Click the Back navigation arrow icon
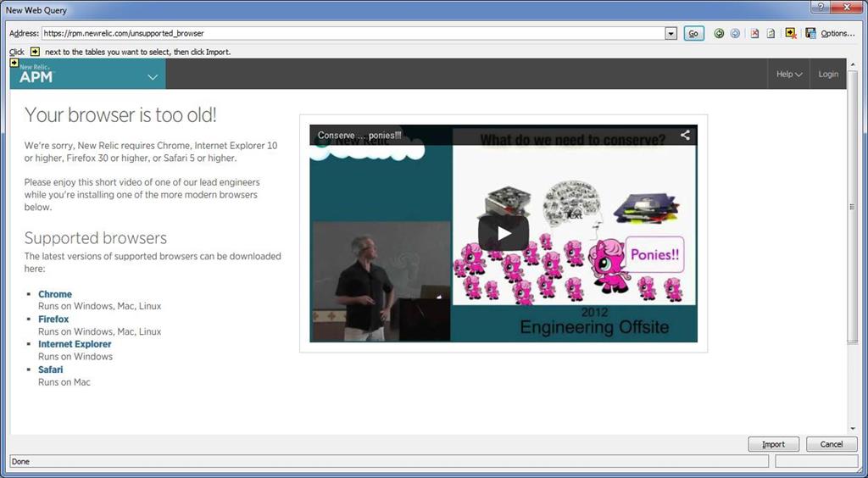This screenshot has width=868, height=478. (x=719, y=34)
